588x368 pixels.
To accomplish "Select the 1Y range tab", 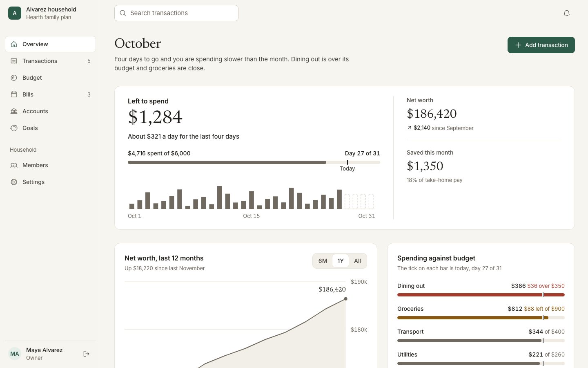I will tap(341, 261).
